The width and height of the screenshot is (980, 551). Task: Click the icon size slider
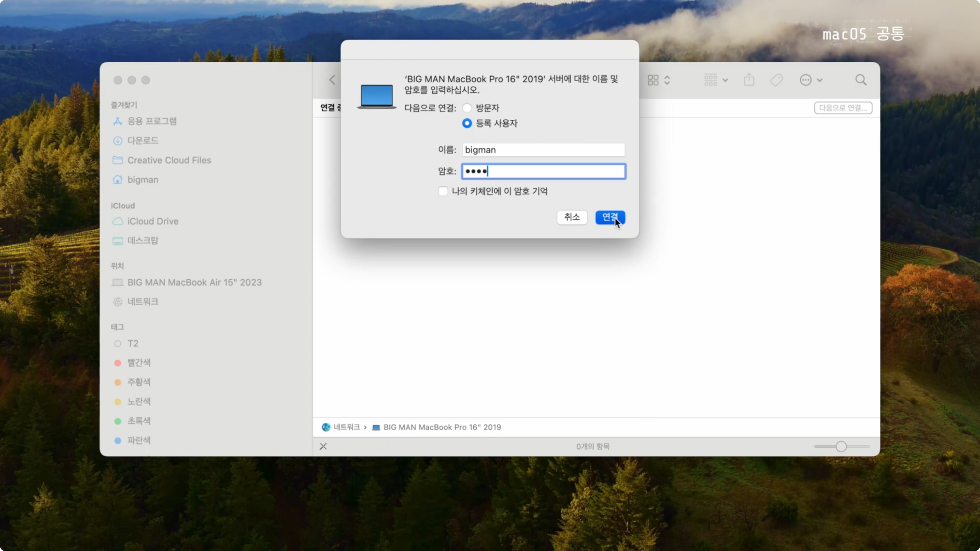[x=841, y=446]
